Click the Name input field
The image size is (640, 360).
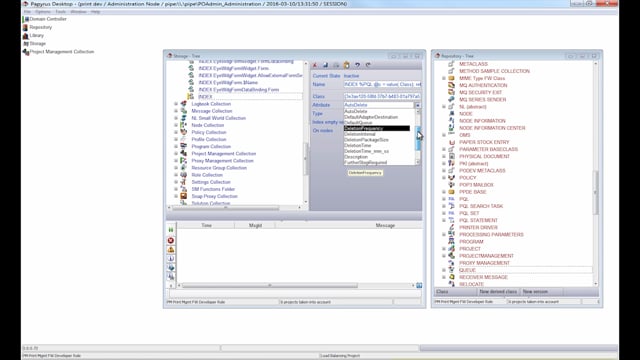[x=382, y=84]
